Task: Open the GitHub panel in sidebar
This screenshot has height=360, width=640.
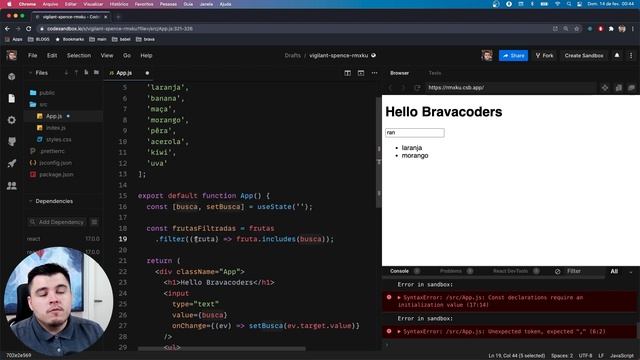Action: (11, 142)
